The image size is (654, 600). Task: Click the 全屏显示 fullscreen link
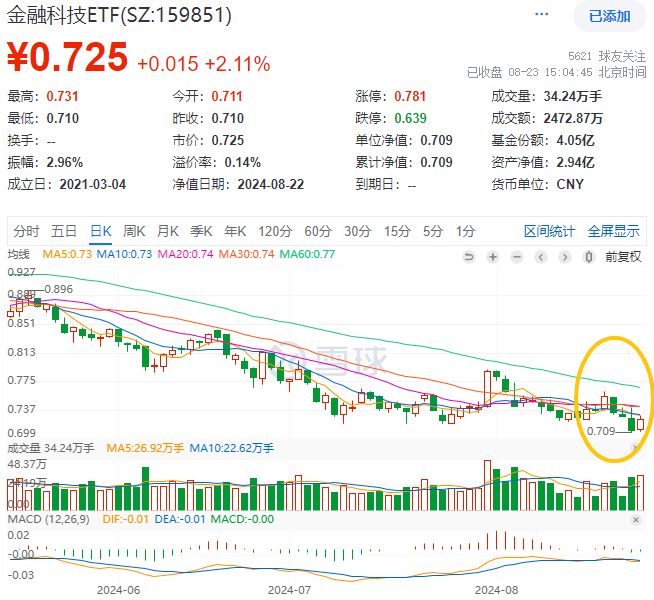tap(613, 231)
